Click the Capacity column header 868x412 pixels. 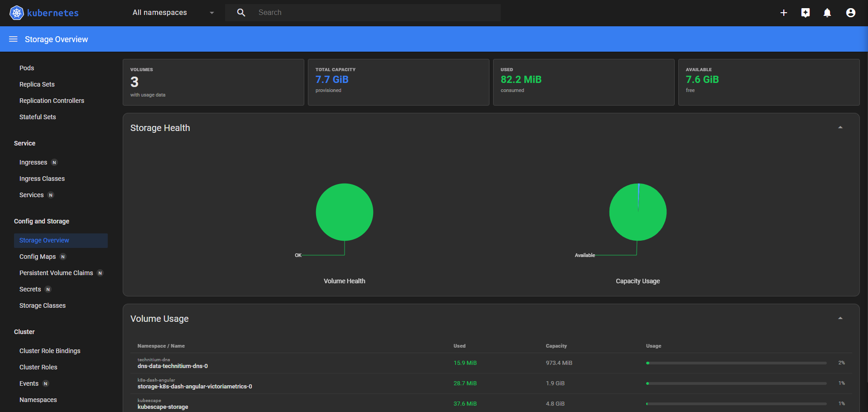tap(556, 346)
